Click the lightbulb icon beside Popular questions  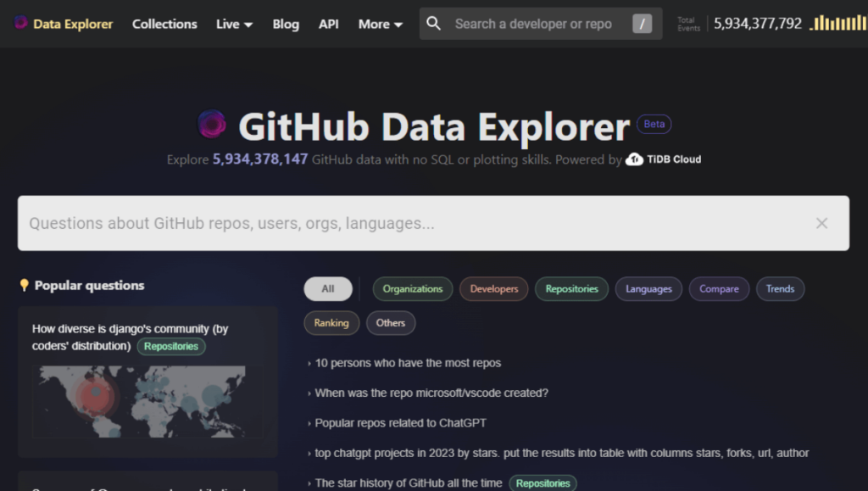click(x=24, y=285)
